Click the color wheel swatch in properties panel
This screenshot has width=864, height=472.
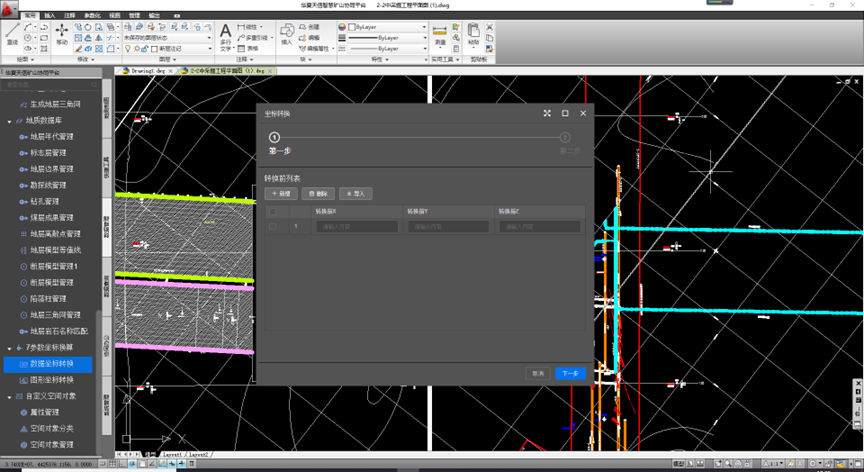point(342,26)
